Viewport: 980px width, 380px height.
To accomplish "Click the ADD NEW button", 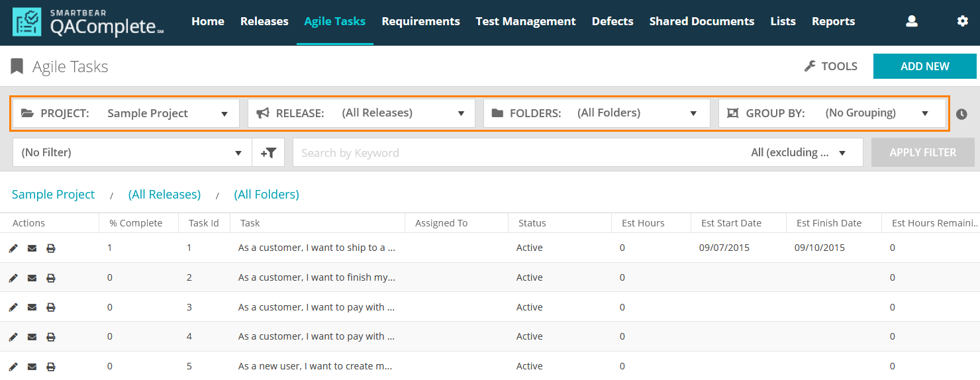I will tap(924, 66).
